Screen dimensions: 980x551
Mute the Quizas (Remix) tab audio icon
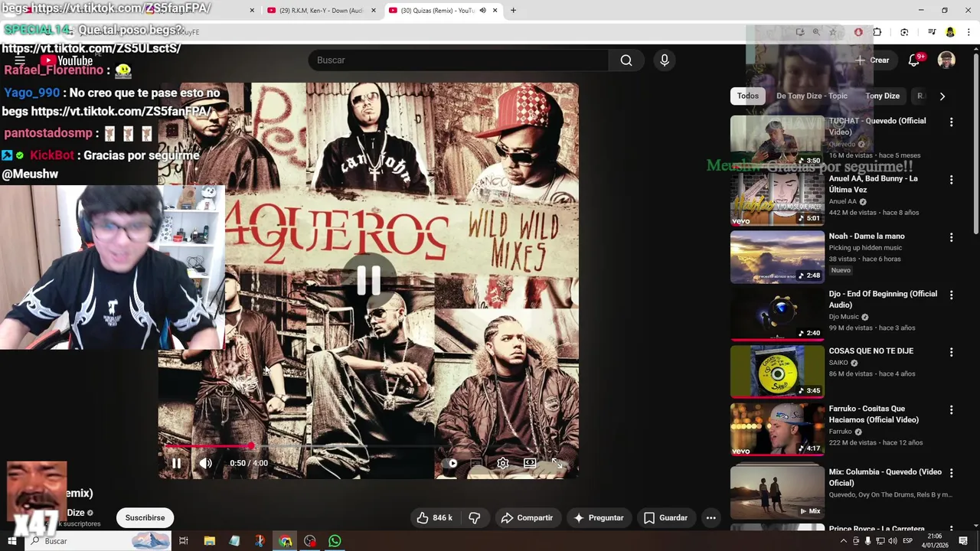[x=483, y=11]
